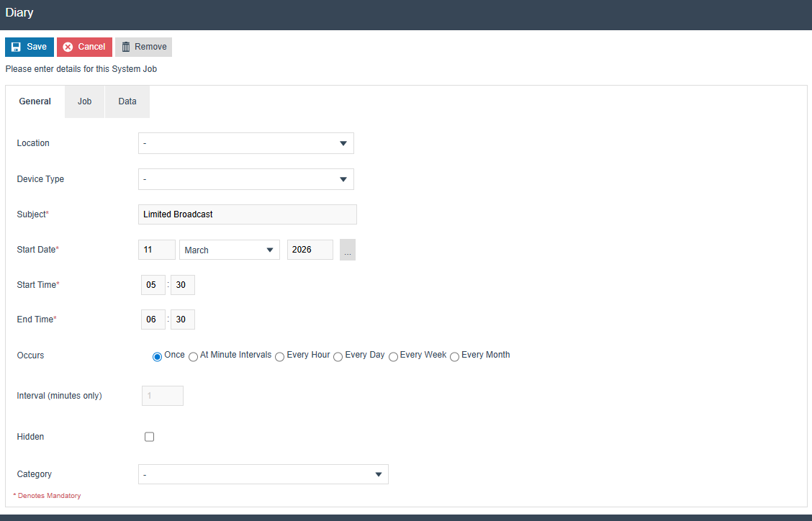
Task: Click the Save button
Action: click(30, 47)
